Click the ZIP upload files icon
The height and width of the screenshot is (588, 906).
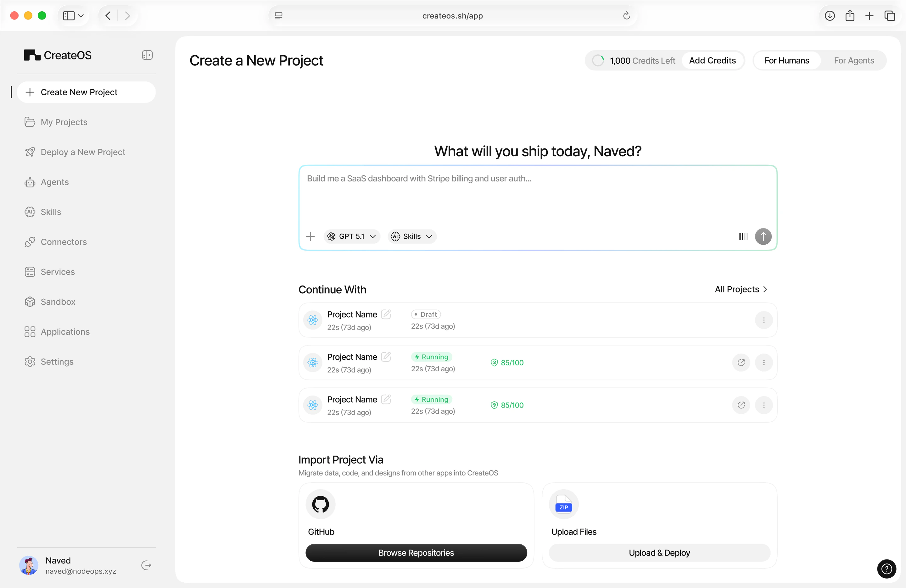[563, 504]
